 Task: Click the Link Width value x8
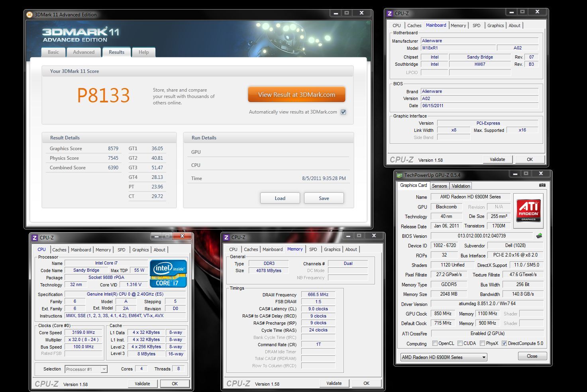click(x=454, y=130)
